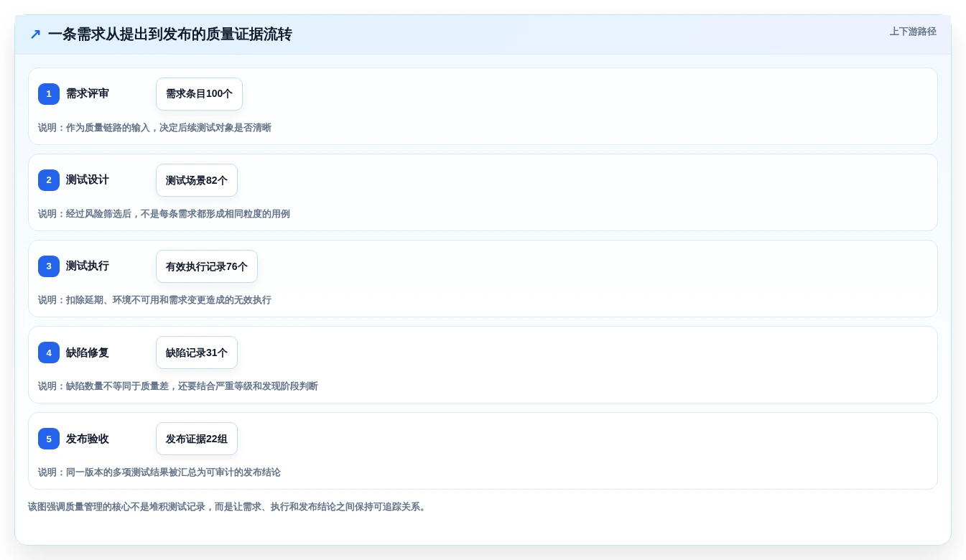Click the 测试设计 step name
This screenshot has height=560, width=966.
pos(88,180)
